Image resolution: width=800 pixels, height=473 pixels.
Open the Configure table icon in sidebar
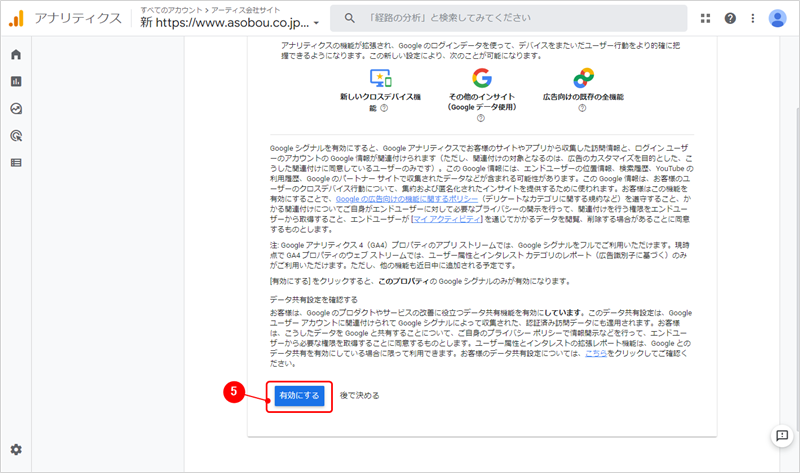point(16,163)
